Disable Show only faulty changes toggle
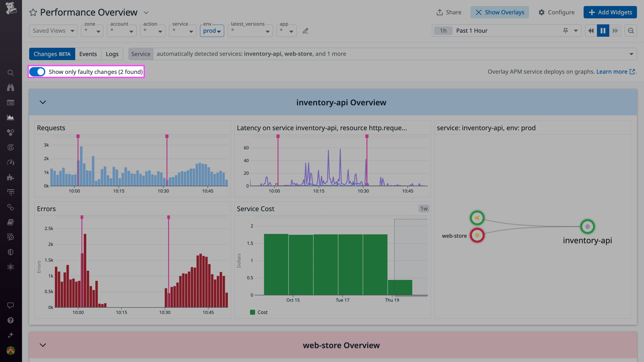The image size is (644, 362). coord(37,72)
